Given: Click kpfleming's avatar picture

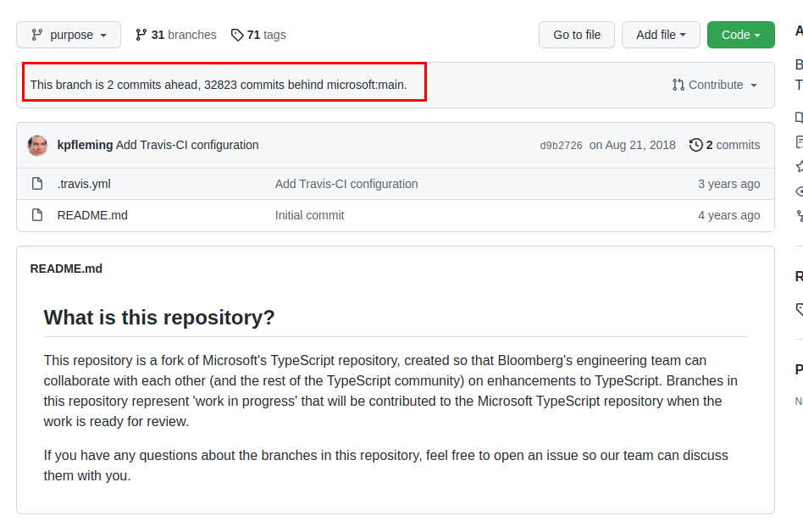Looking at the screenshot, I should pos(37,145).
